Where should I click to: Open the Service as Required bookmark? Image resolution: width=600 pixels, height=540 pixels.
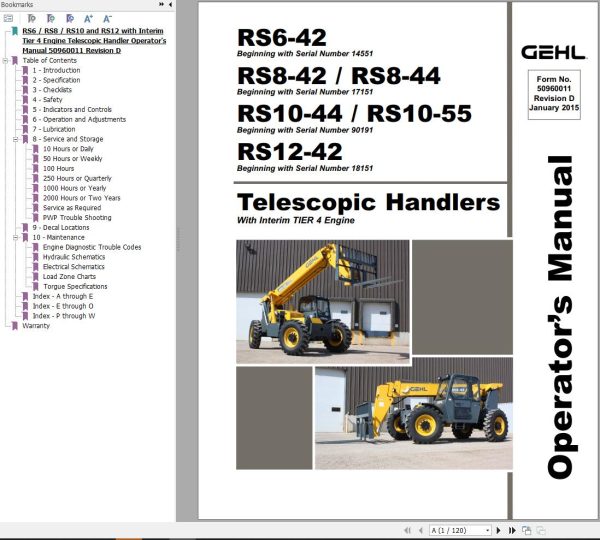tap(72, 208)
